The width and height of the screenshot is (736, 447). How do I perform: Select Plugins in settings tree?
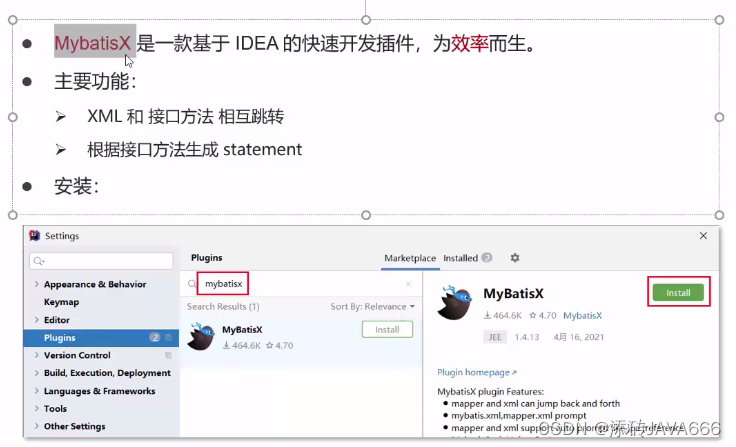pos(101,338)
